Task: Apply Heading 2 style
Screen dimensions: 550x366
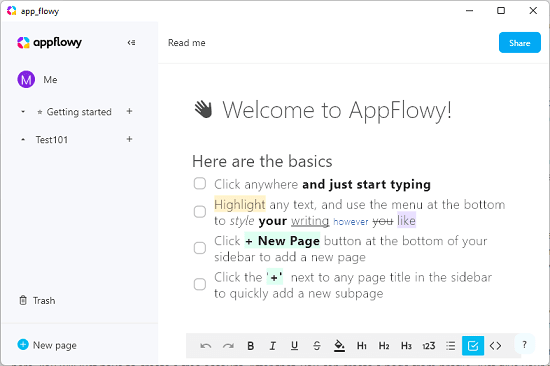Action: coord(384,346)
